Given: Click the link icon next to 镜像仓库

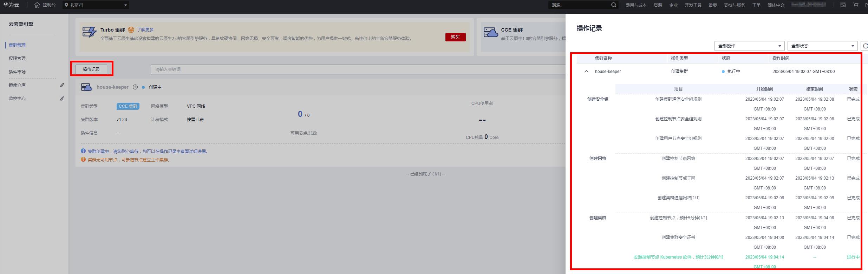Looking at the screenshot, I should (62, 85).
